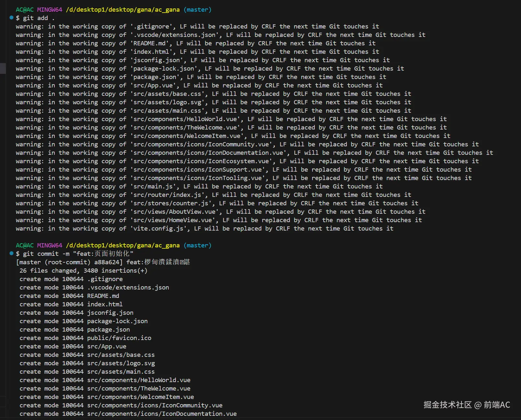Click IconCommunity.vue path in the create mode list
Viewport: 521px width, 420px height.
click(x=155, y=405)
